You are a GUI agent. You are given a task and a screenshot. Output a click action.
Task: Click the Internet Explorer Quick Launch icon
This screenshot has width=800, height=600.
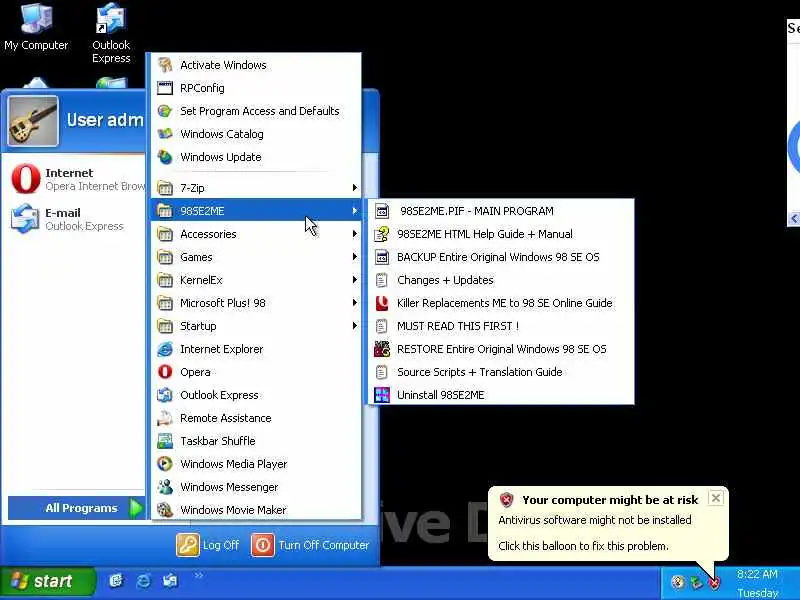pos(144,581)
